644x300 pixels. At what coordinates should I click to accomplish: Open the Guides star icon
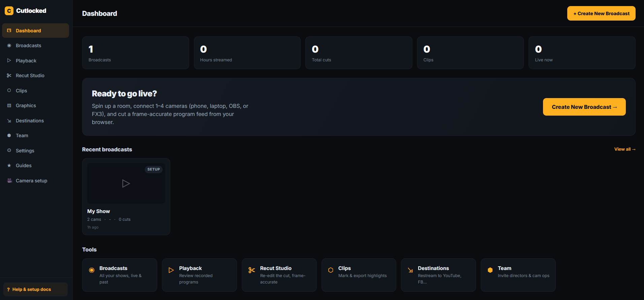[x=9, y=166]
